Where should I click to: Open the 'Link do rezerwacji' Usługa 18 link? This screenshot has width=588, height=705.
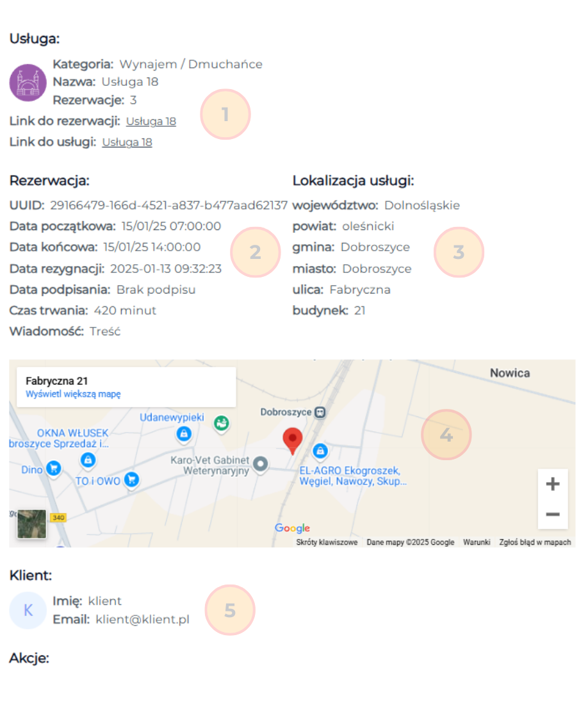[x=151, y=121]
